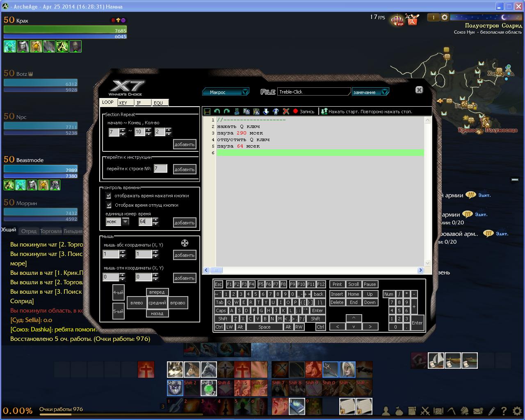Move the macro line up
Viewport: 525px width, 420px height.
[x=276, y=112]
